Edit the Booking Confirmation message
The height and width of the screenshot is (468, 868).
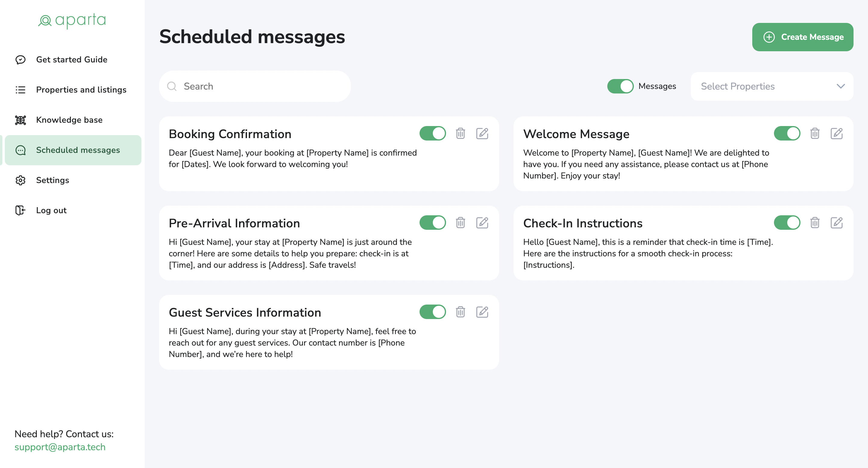[x=482, y=134]
